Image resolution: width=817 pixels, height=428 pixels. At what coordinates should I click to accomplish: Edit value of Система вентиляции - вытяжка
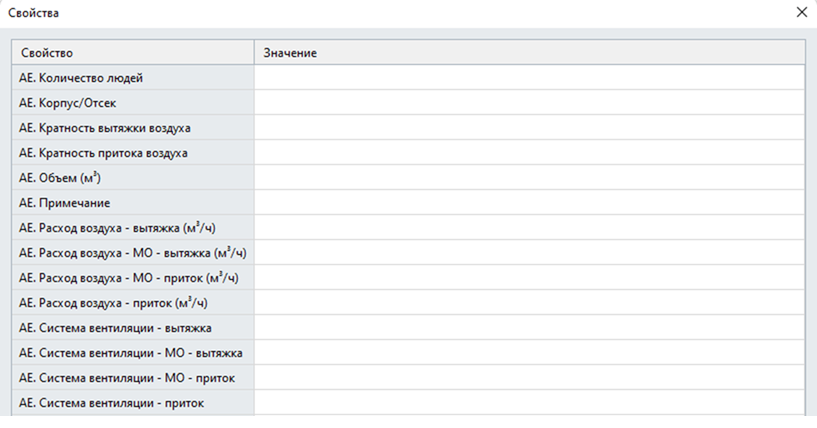pos(529,327)
